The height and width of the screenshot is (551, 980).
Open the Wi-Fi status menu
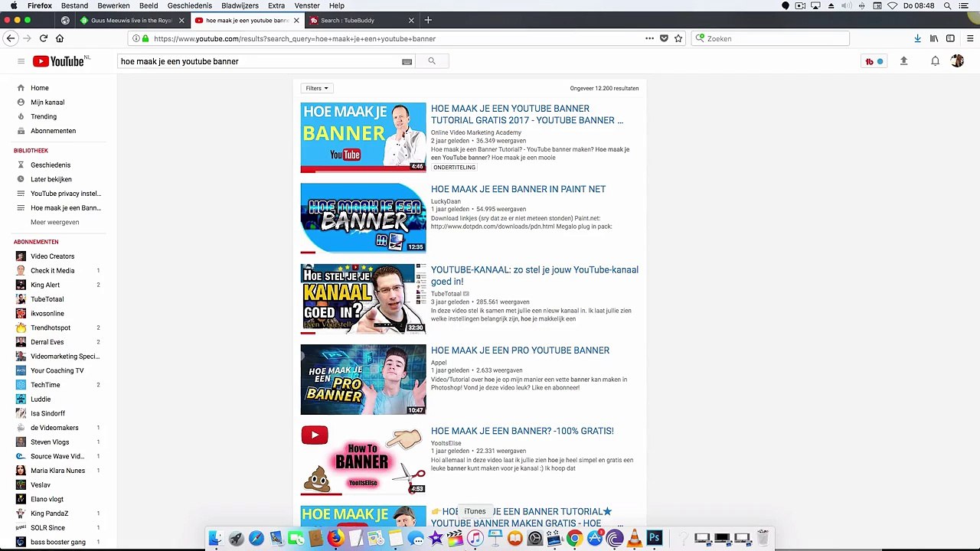pos(893,5)
